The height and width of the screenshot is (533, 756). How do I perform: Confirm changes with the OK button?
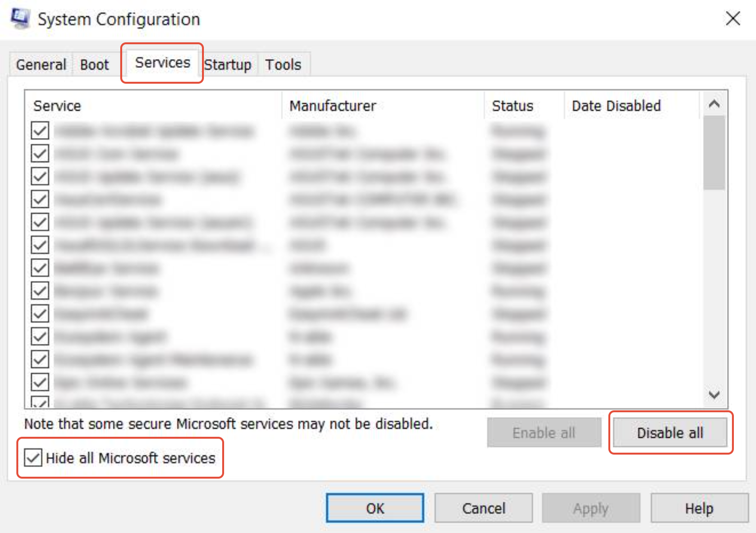[x=375, y=508]
